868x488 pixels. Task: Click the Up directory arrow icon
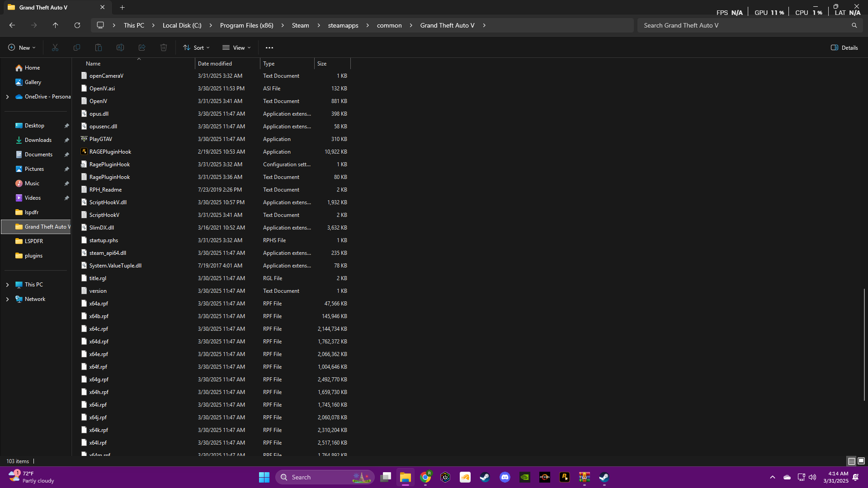click(x=55, y=25)
